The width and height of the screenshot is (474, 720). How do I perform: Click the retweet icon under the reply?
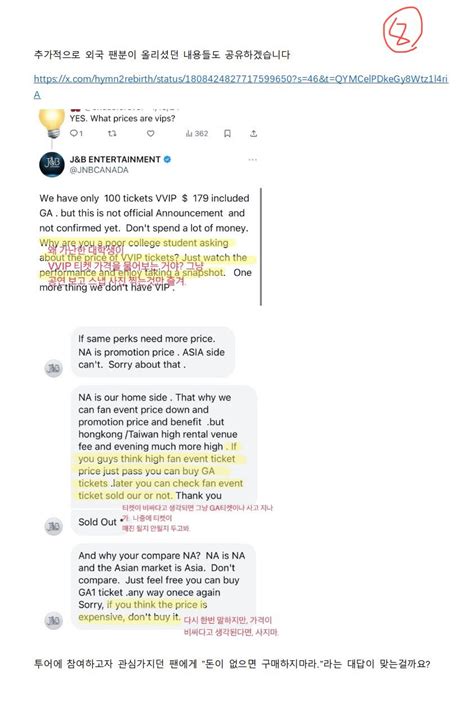pos(112,134)
